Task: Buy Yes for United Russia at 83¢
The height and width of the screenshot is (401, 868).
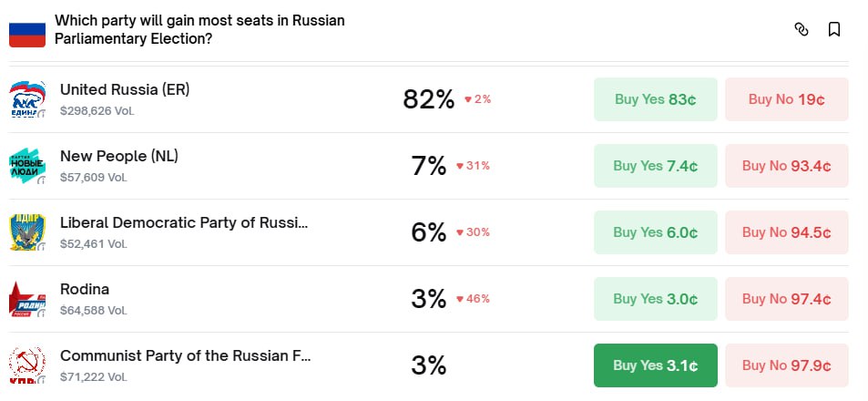Action: tap(656, 99)
